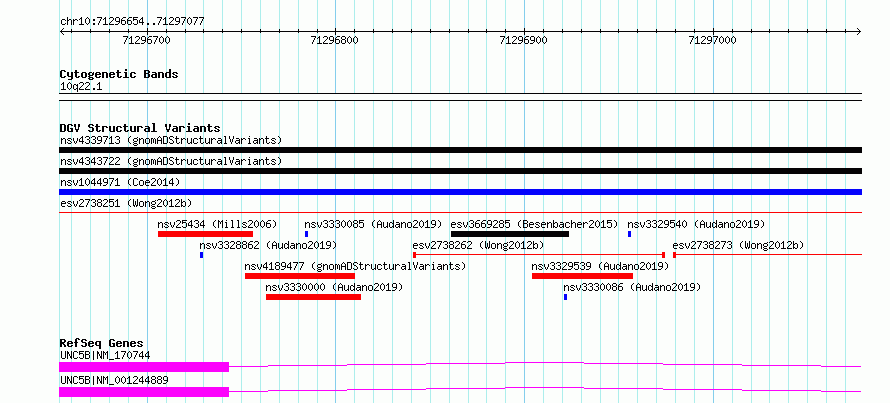
Task: Click the nsv25434 (Mills2006) label
Action: point(217,224)
